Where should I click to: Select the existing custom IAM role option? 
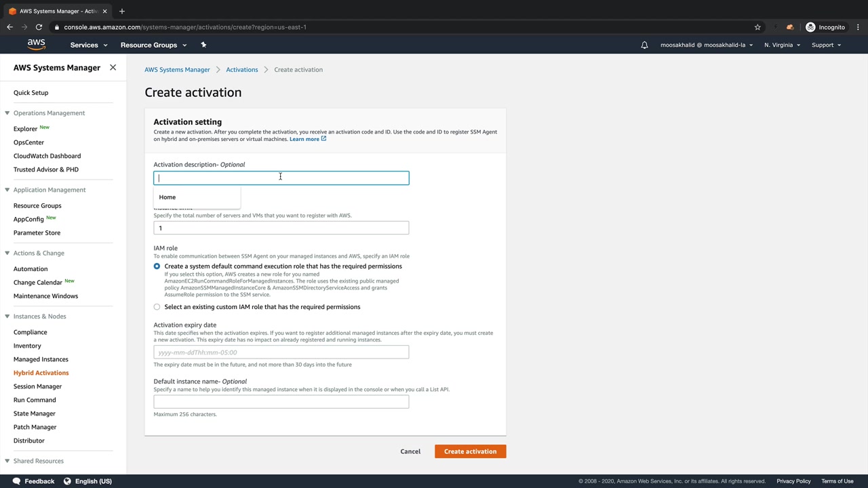(x=157, y=307)
